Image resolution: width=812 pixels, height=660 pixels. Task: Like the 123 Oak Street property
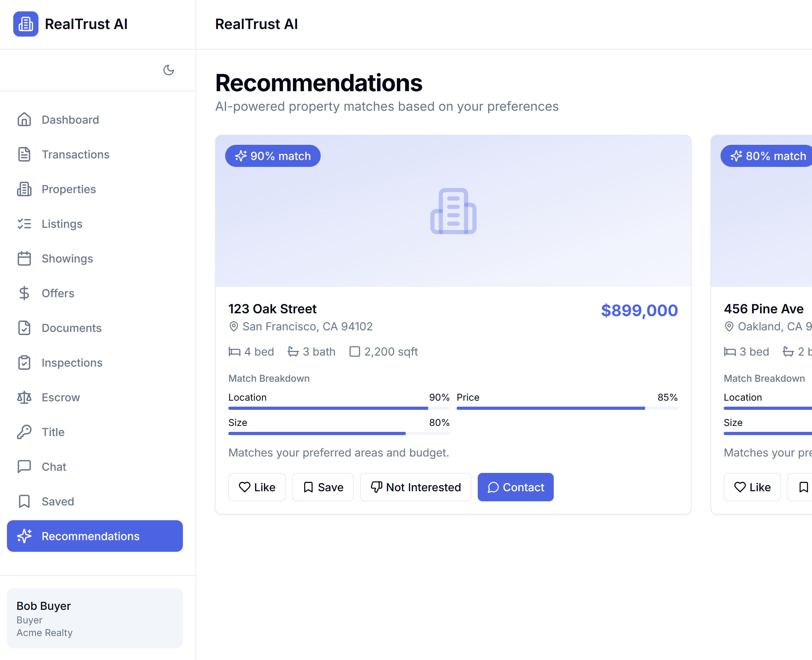tap(257, 487)
